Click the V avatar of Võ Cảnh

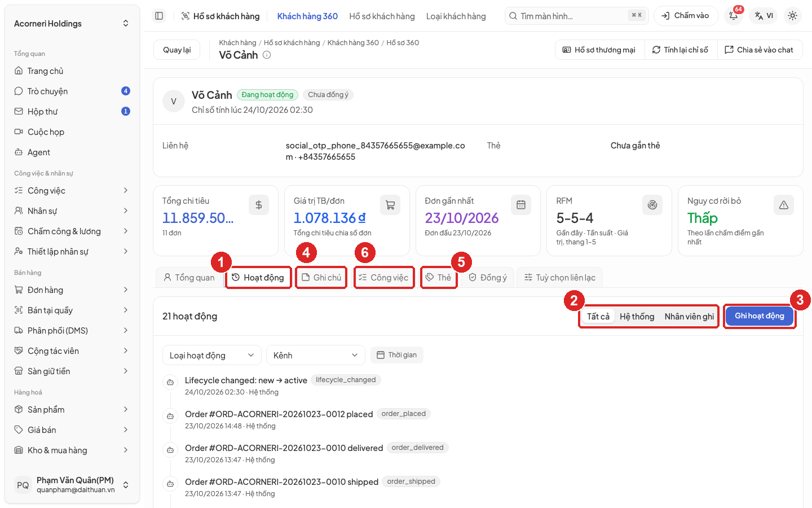tap(174, 102)
